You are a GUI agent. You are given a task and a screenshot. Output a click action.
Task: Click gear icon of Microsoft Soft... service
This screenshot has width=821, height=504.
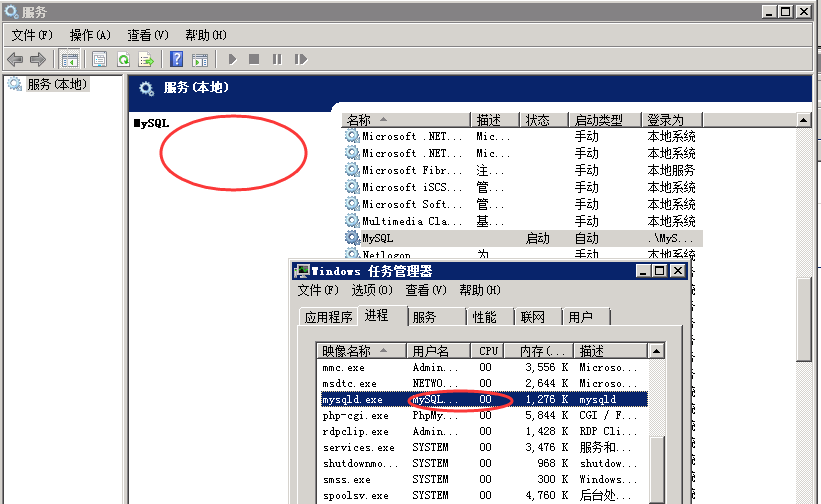pyautogui.click(x=352, y=204)
